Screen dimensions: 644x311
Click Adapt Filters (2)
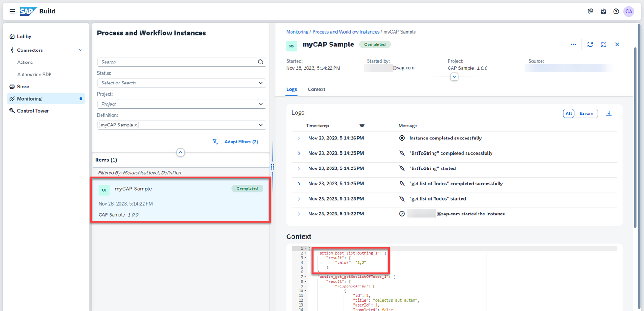(241, 142)
